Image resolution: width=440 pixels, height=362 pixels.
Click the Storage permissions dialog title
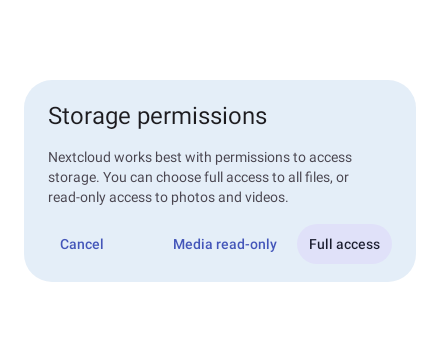point(157,116)
